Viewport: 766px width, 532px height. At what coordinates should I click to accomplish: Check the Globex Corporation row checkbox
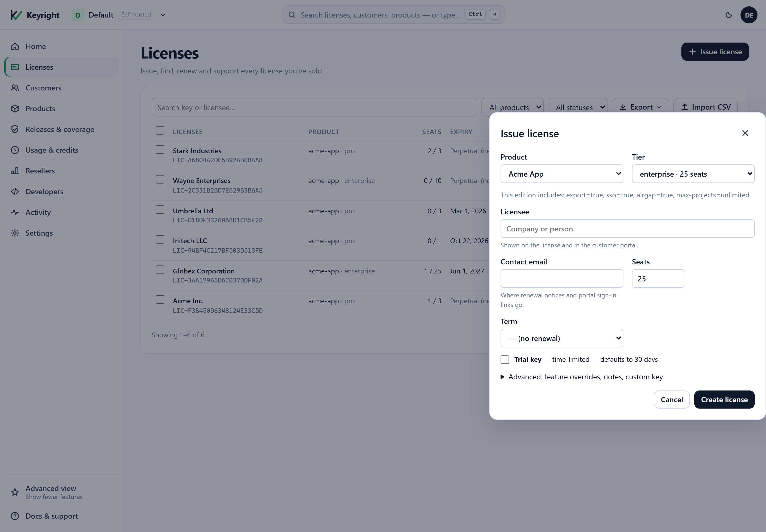pos(160,270)
